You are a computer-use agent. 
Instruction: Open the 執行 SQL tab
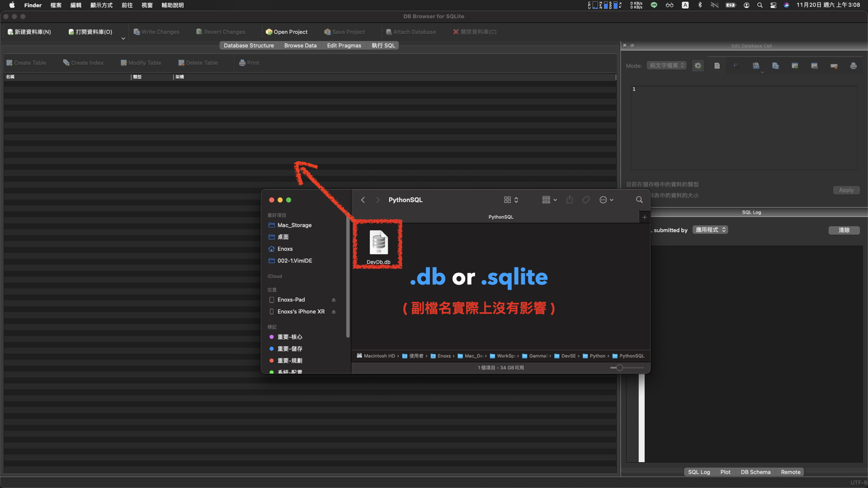coord(383,46)
